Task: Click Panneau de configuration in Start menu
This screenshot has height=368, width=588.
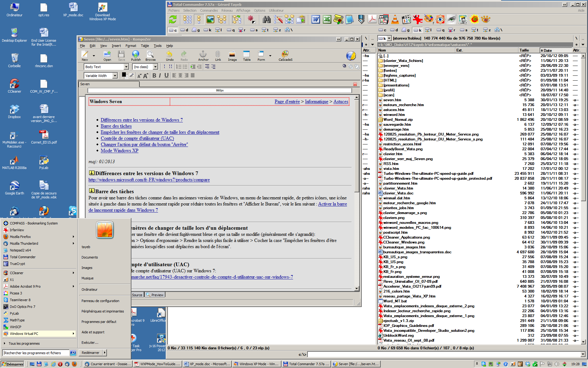Action: (100, 301)
